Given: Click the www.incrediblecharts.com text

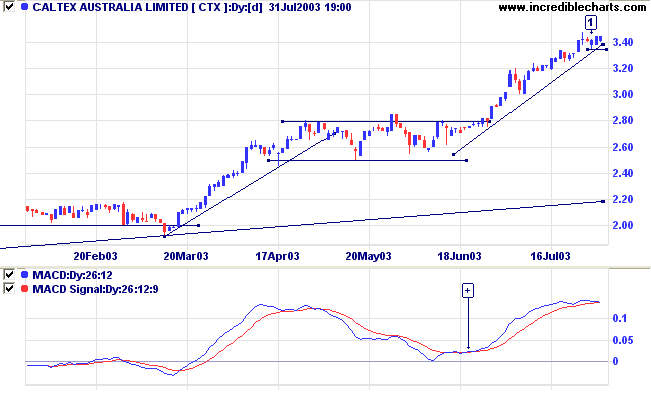Looking at the screenshot, I should (572, 7).
